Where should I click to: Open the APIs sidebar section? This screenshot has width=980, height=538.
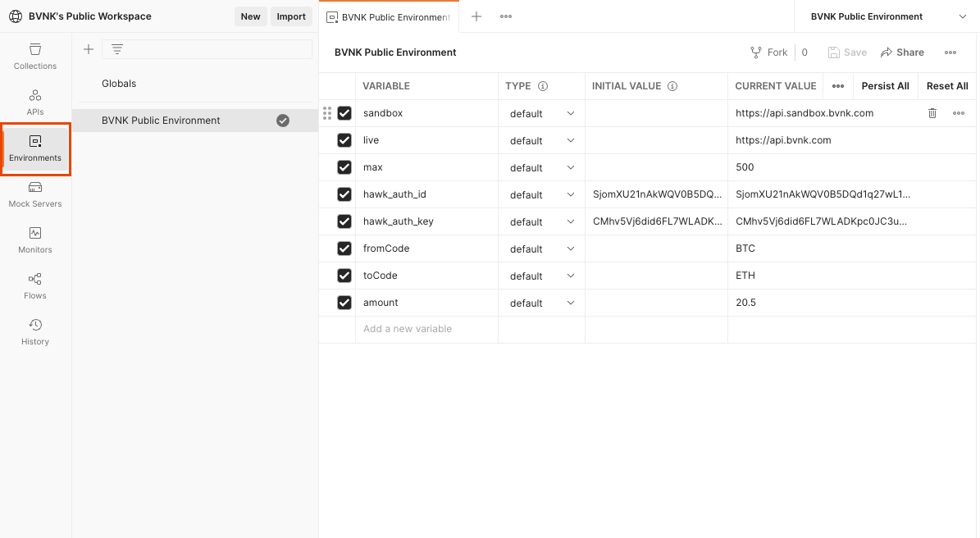click(35, 103)
